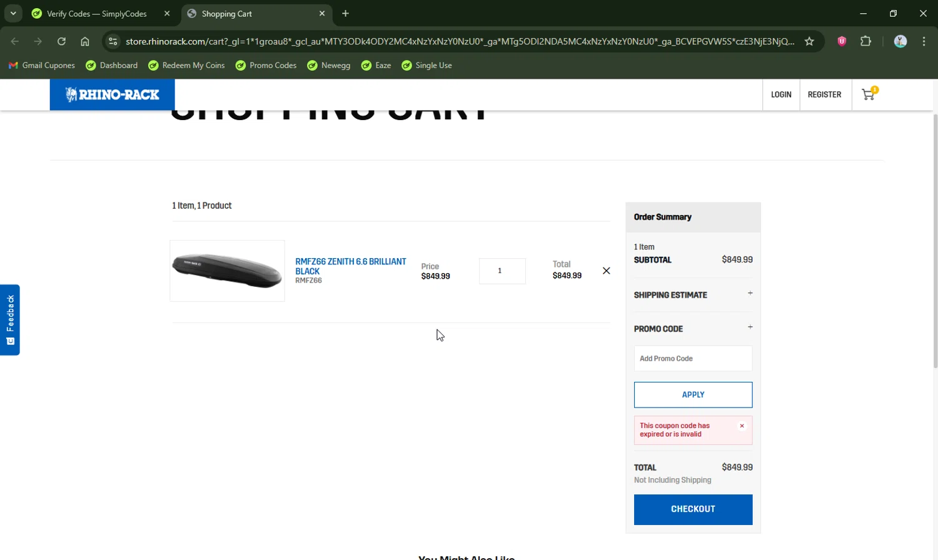Click the browser address bar URL
938x560 pixels.
click(460, 41)
